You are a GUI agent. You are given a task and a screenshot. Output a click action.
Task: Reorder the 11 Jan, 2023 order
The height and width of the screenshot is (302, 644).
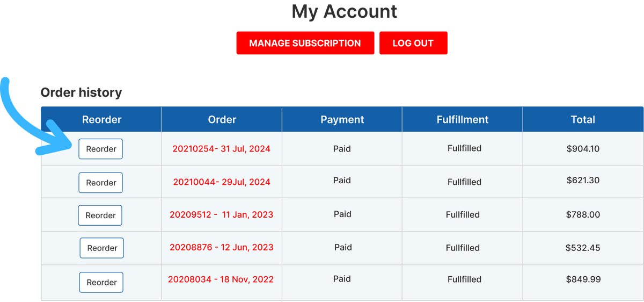point(100,215)
